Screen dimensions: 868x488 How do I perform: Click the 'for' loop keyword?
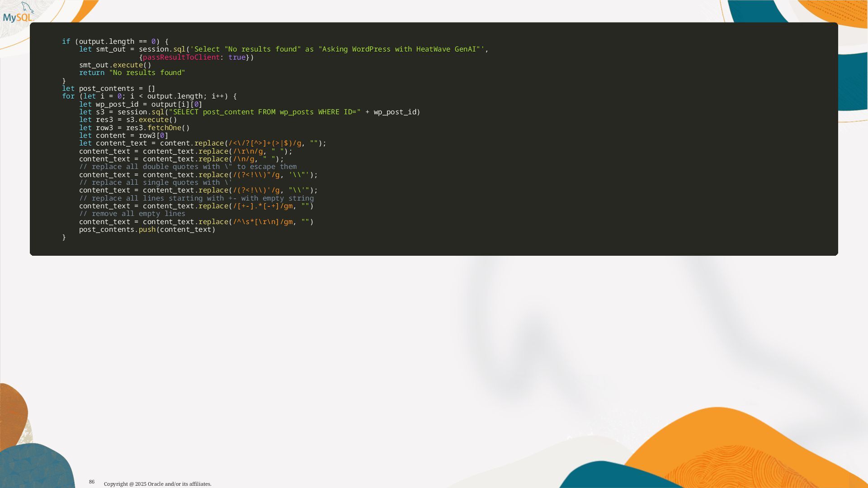(68, 96)
